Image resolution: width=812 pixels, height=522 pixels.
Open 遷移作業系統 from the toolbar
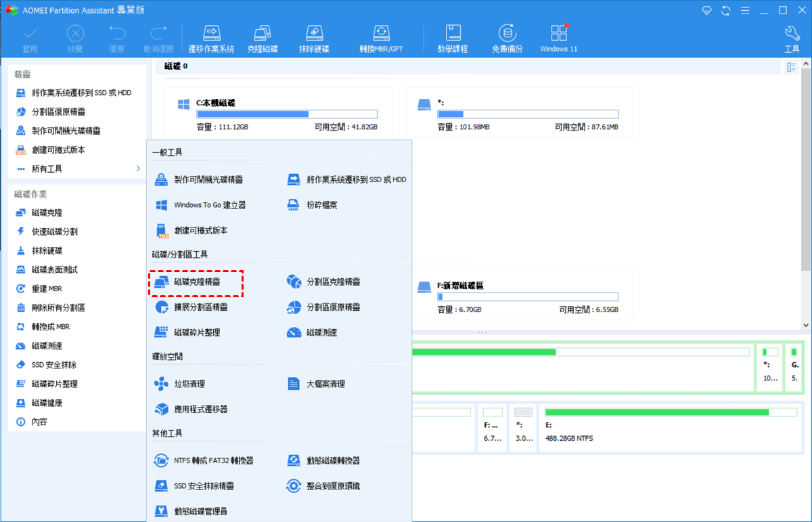211,39
